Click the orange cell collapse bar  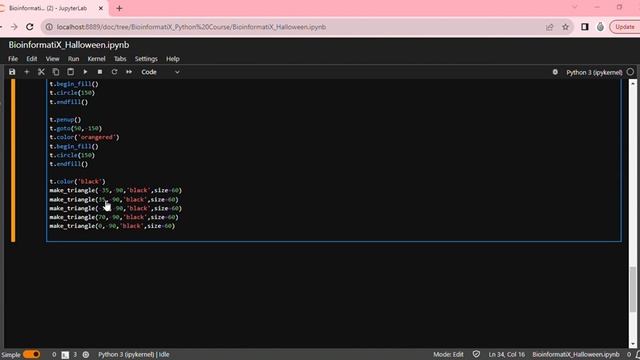point(13,160)
